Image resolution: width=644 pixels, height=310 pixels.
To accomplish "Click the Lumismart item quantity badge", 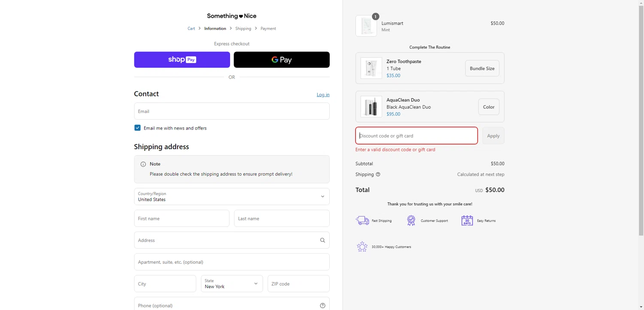I will point(375,17).
